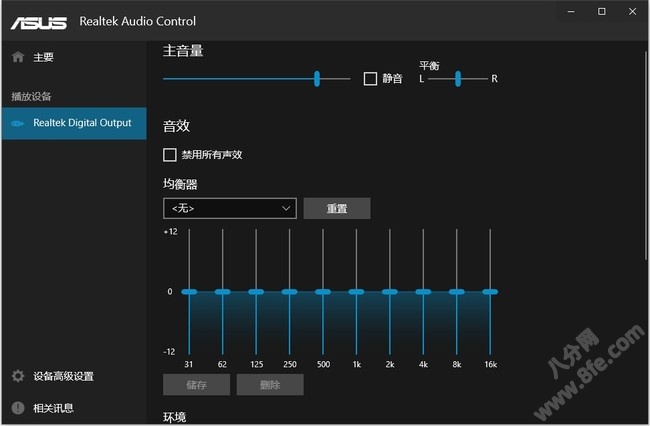This screenshot has width=650, height=426.
Task: Click the -12 equalizer scale label
Action: point(169,352)
